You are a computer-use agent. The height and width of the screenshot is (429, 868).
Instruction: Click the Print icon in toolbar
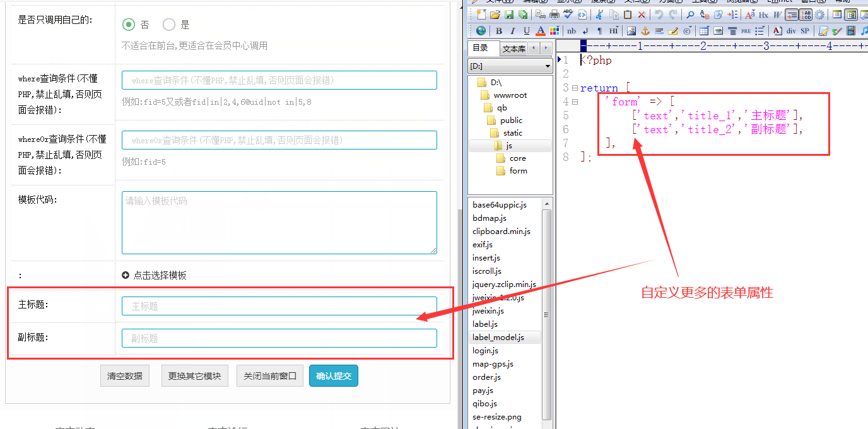554,15
